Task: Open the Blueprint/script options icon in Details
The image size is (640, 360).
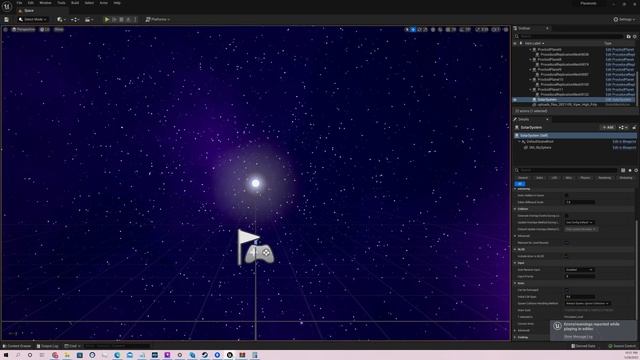Action: click(x=623, y=127)
